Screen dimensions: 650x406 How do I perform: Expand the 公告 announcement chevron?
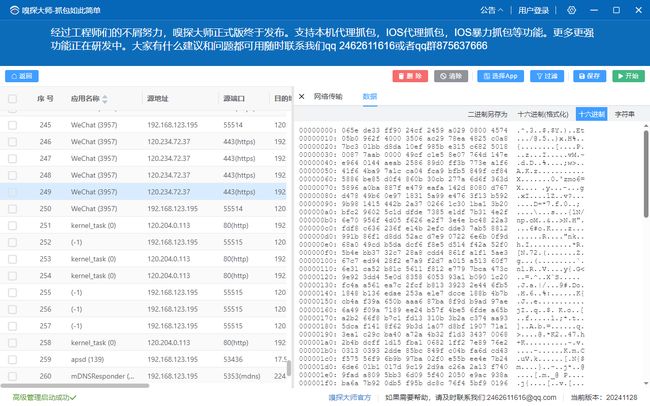click(x=500, y=10)
